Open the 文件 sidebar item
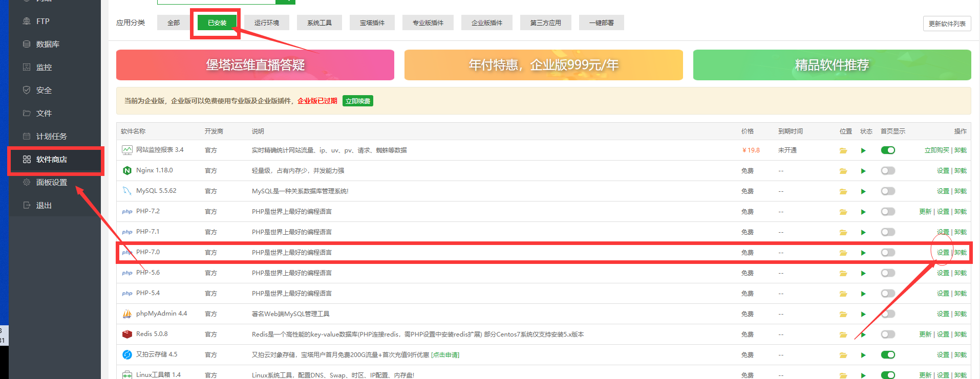This screenshot has height=379, width=980. (x=44, y=114)
